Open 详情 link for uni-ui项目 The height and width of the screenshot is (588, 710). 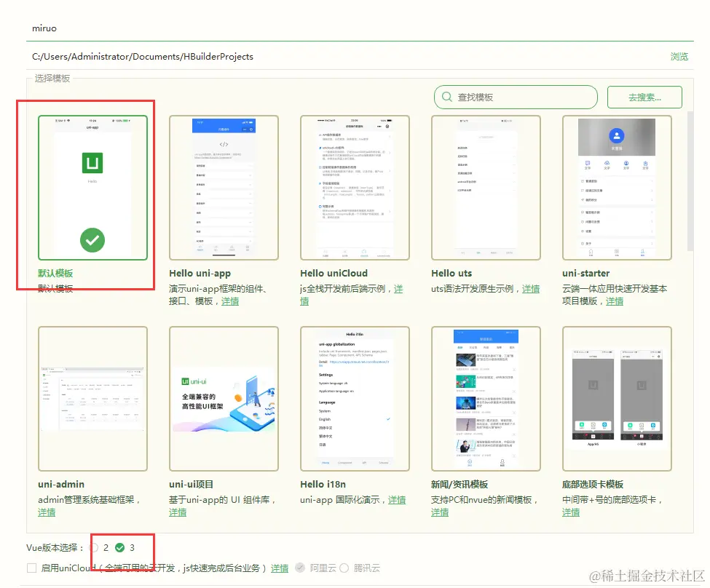pos(178,512)
